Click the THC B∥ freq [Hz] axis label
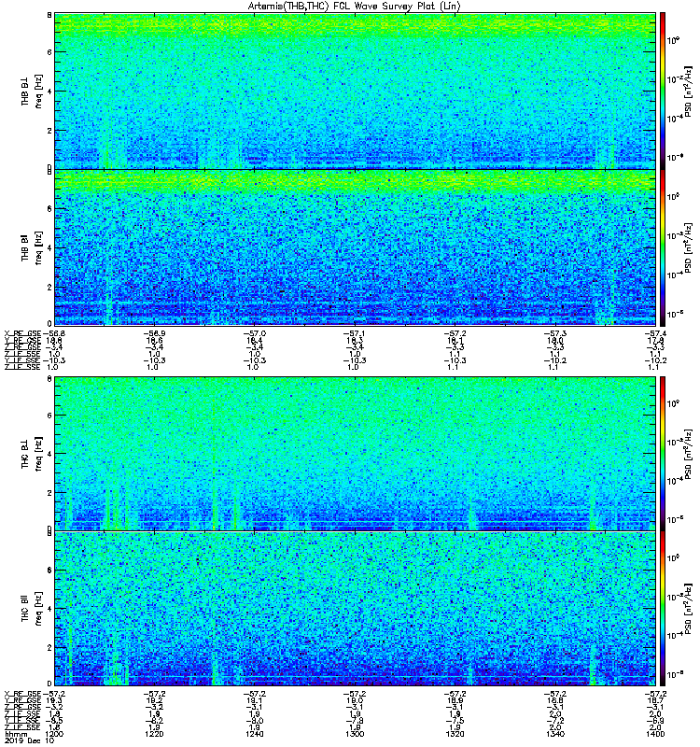The height and width of the screenshot is (747, 700). click(x=38, y=609)
